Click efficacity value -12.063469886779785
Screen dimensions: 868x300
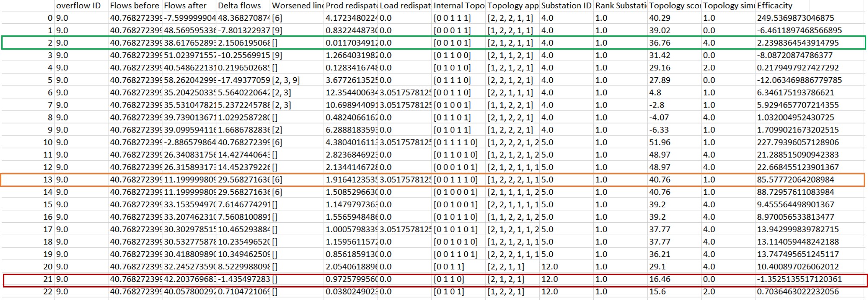click(799, 80)
